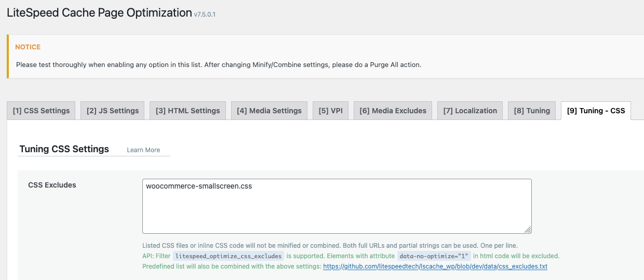The height and width of the screenshot is (280, 644).
Task: Click the data-no-optimize="1" attribute code
Action: (434, 256)
